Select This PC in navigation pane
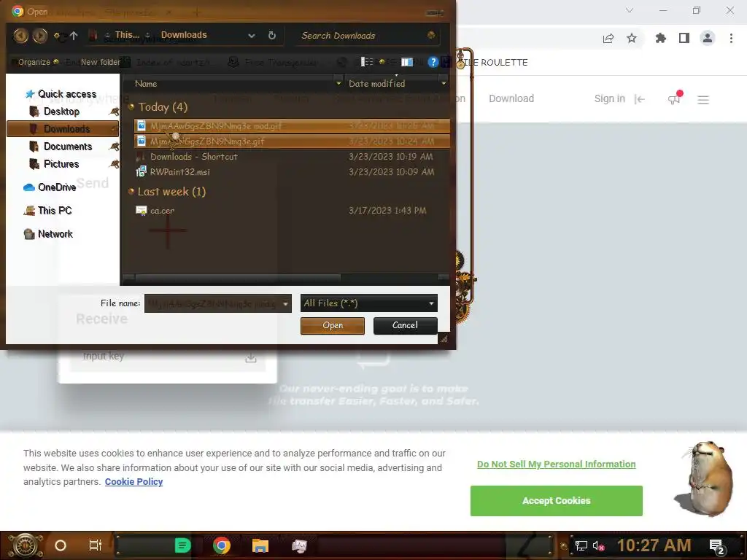 pos(48,211)
